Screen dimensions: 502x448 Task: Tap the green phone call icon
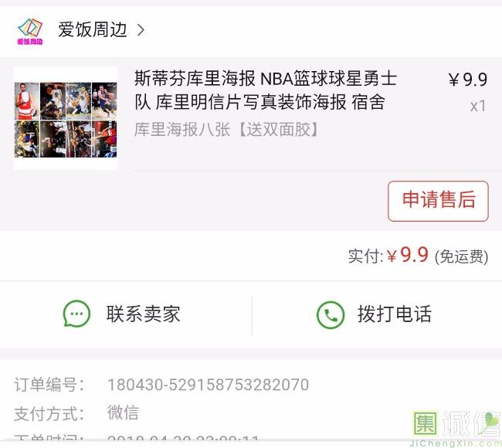[x=331, y=315]
